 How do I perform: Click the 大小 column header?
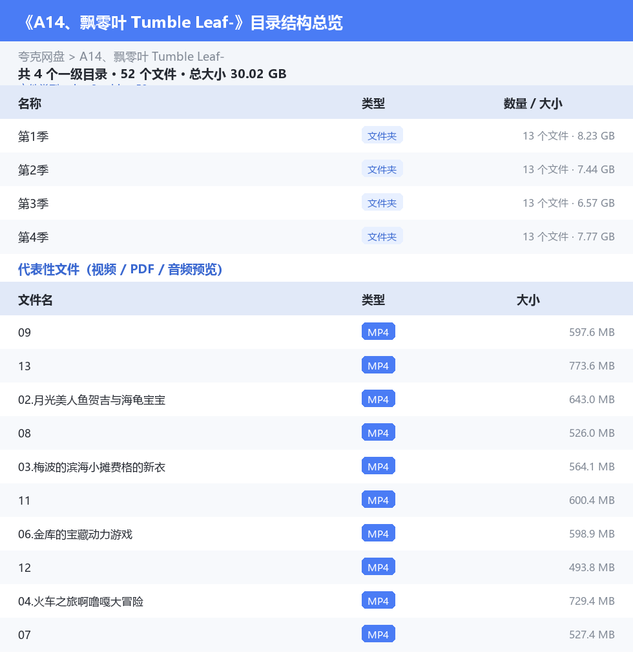pyautogui.click(x=528, y=300)
